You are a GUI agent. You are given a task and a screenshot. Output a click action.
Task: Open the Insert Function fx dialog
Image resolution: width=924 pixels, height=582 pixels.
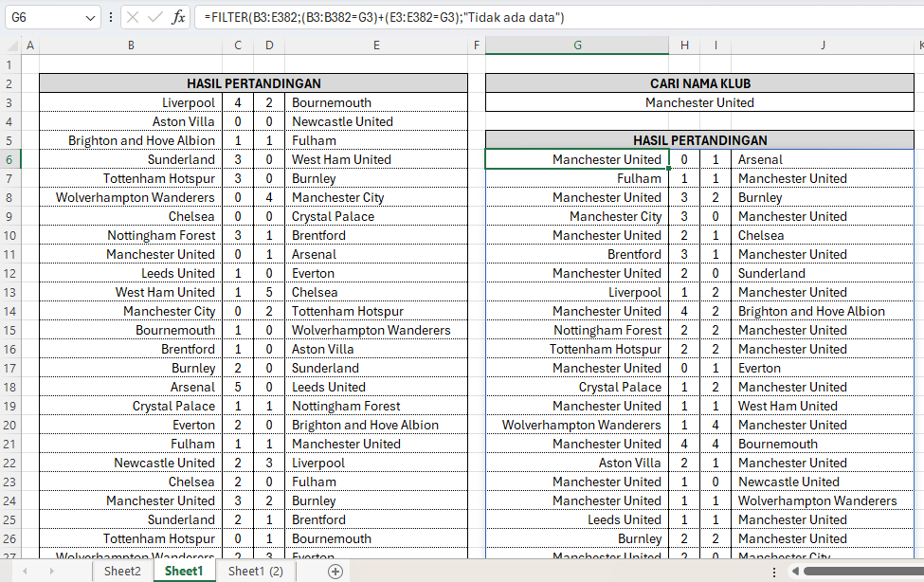178,18
